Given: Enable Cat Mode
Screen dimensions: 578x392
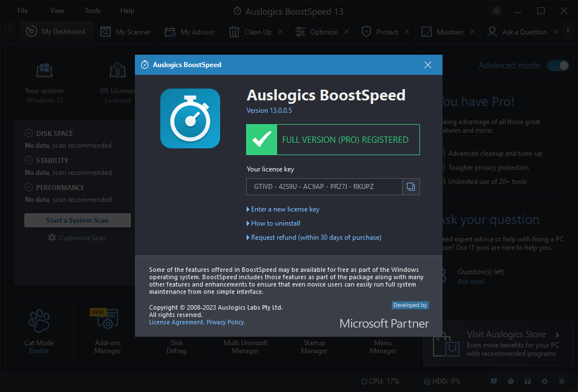Looking at the screenshot, I should click(x=39, y=351).
